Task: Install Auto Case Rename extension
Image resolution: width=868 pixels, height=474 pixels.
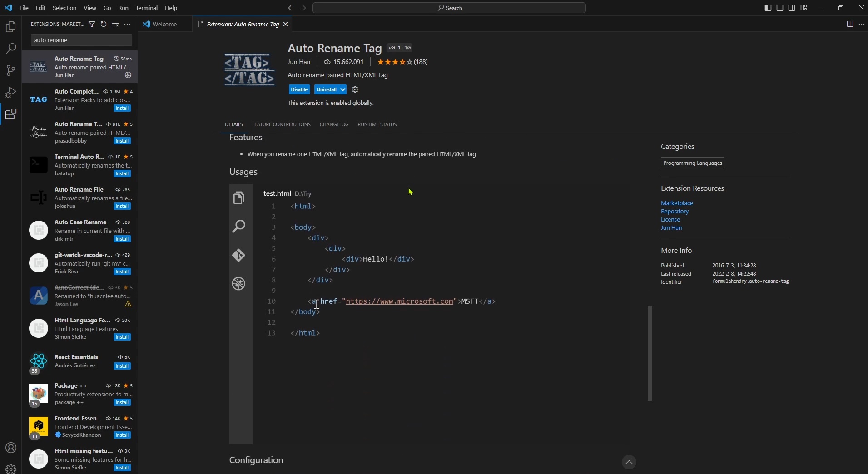Action: pyautogui.click(x=122, y=239)
